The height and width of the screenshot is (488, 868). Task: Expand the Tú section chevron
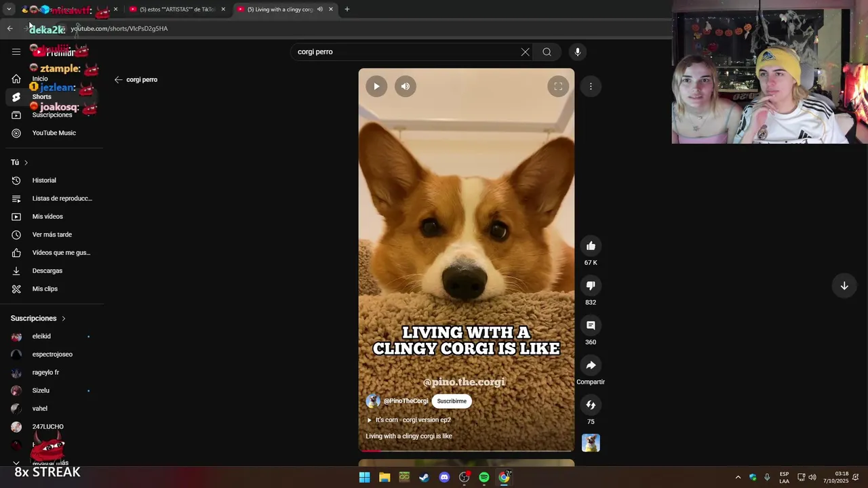(x=26, y=163)
